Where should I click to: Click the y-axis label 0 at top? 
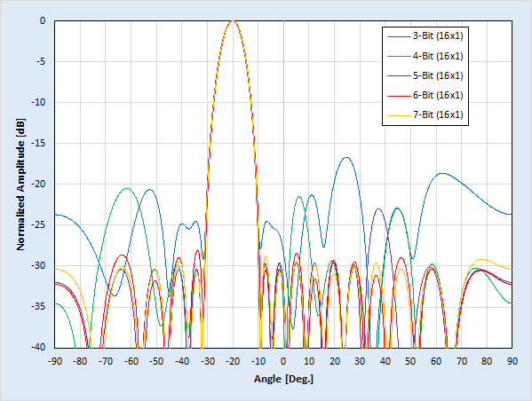pyautogui.click(x=43, y=21)
